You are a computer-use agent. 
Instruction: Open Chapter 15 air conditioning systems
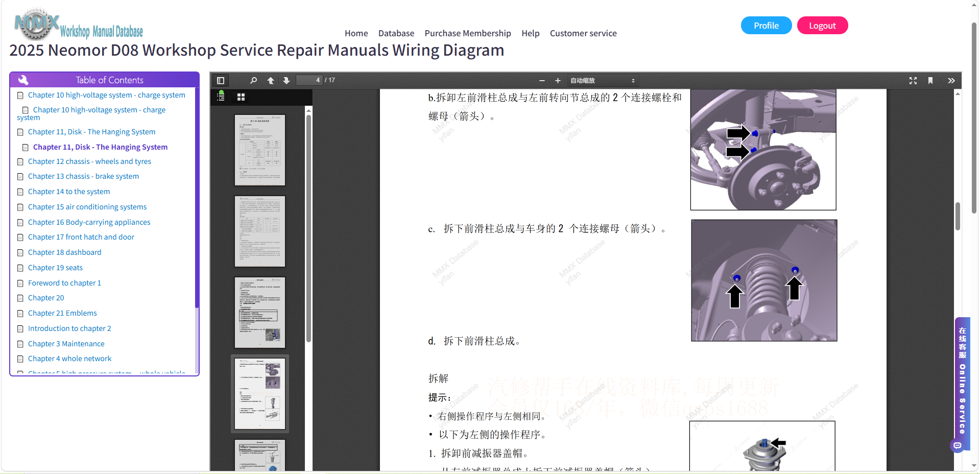tap(87, 207)
